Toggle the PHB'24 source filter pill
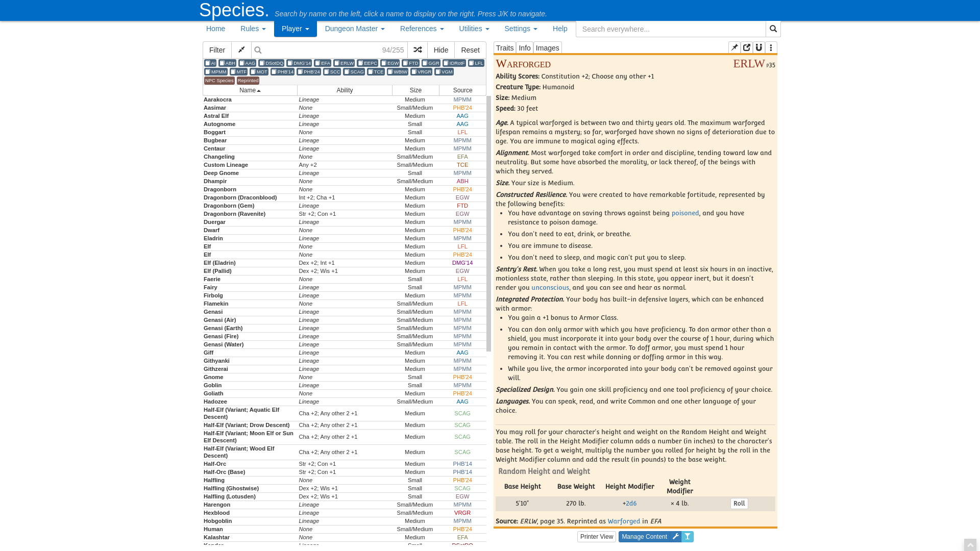 pos(309,72)
